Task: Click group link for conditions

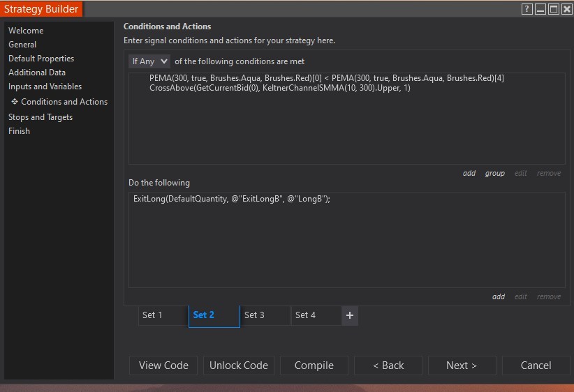Action: click(494, 174)
